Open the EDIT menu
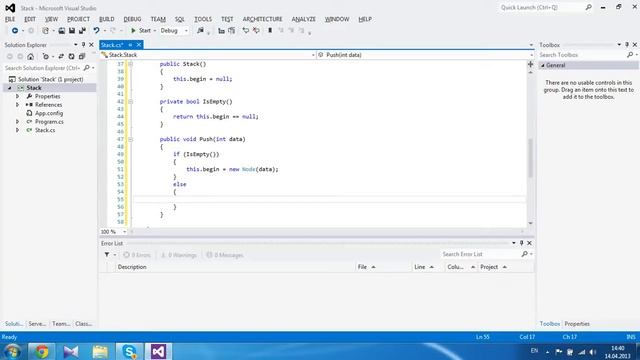The width and height of the screenshot is (640, 360). tap(30, 19)
